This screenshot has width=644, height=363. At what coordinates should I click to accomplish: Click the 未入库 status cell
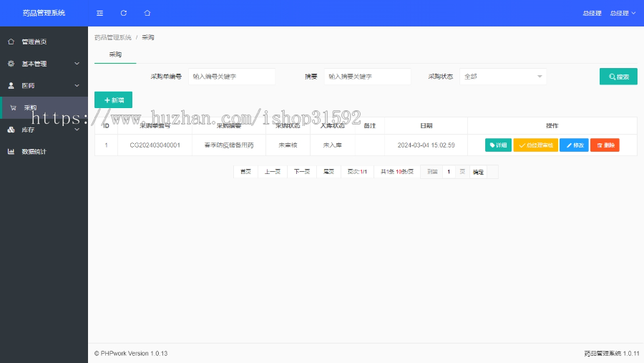333,145
